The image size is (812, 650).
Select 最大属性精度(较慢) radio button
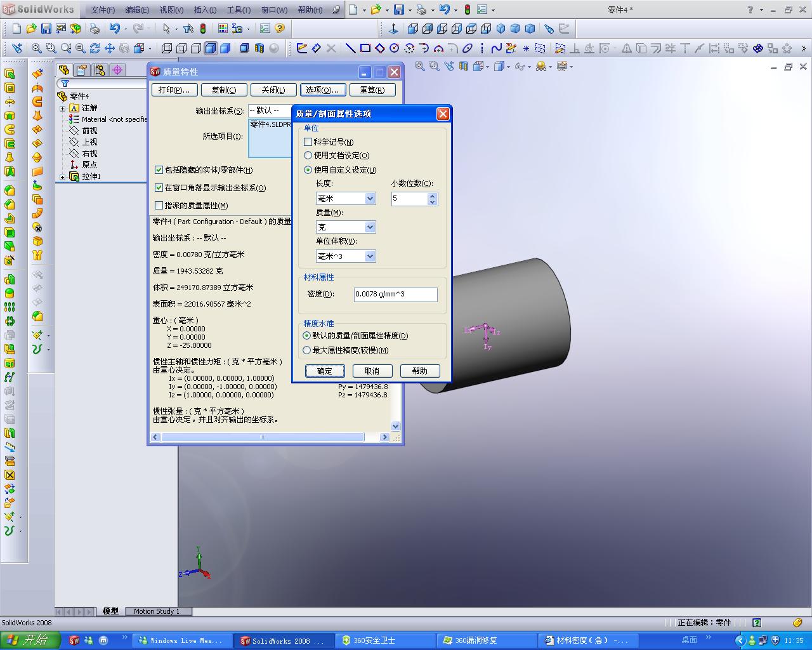tap(307, 350)
